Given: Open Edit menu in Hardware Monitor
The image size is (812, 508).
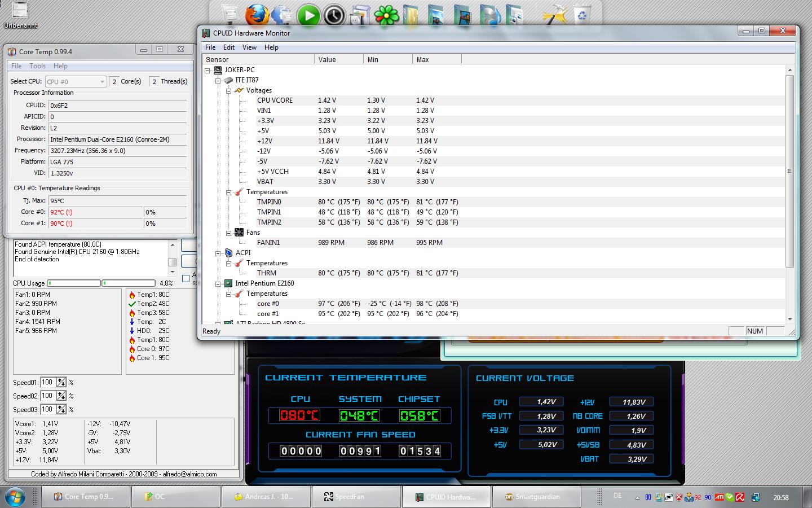Looking at the screenshot, I should pos(229,47).
